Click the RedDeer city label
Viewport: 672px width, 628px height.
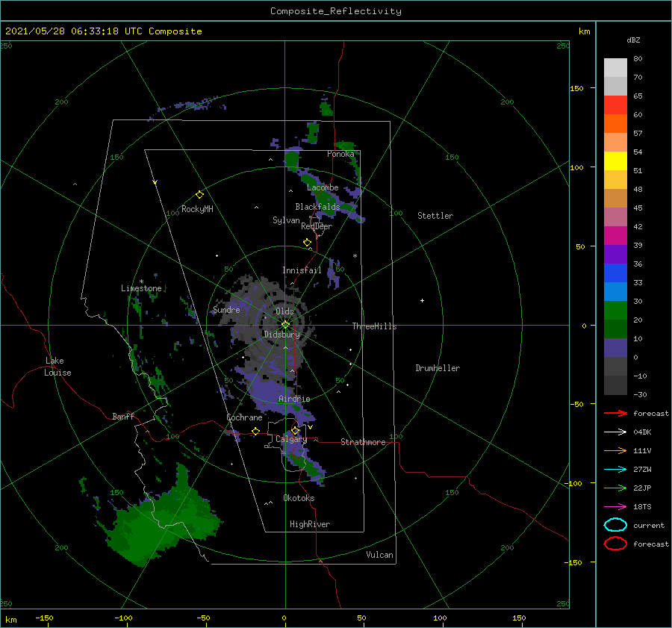coord(317,226)
